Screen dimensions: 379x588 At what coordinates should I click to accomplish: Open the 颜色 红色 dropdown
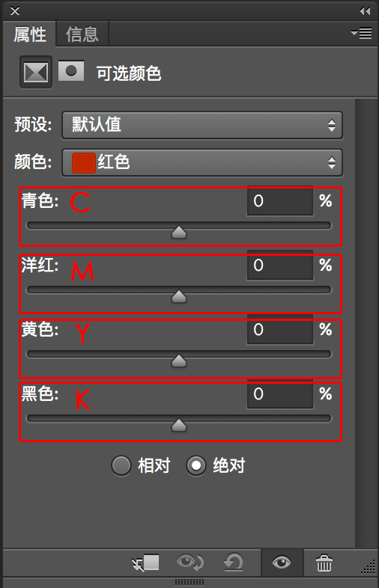pos(202,162)
